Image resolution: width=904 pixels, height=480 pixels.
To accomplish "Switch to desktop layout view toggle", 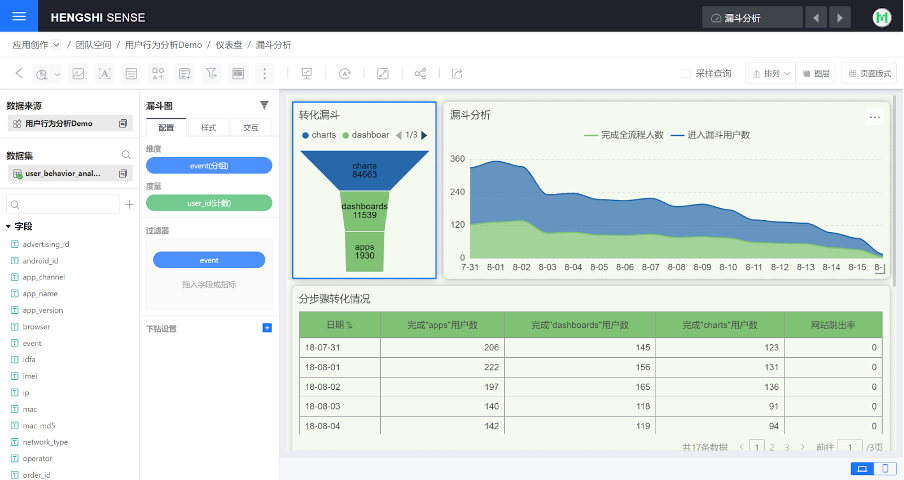I will click(861, 468).
